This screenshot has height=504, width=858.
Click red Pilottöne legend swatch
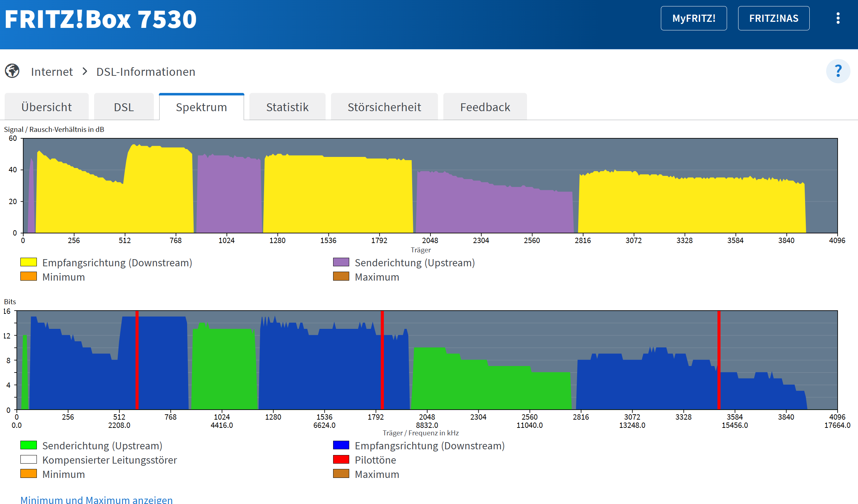tap(341, 459)
